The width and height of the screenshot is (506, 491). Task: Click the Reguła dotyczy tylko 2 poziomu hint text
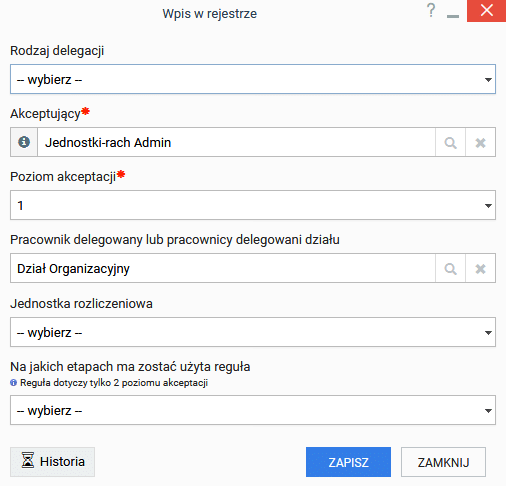point(114,383)
